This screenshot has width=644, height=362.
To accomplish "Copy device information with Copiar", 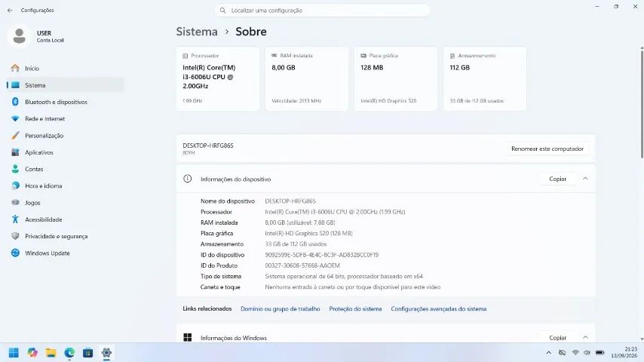I will click(558, 179).
